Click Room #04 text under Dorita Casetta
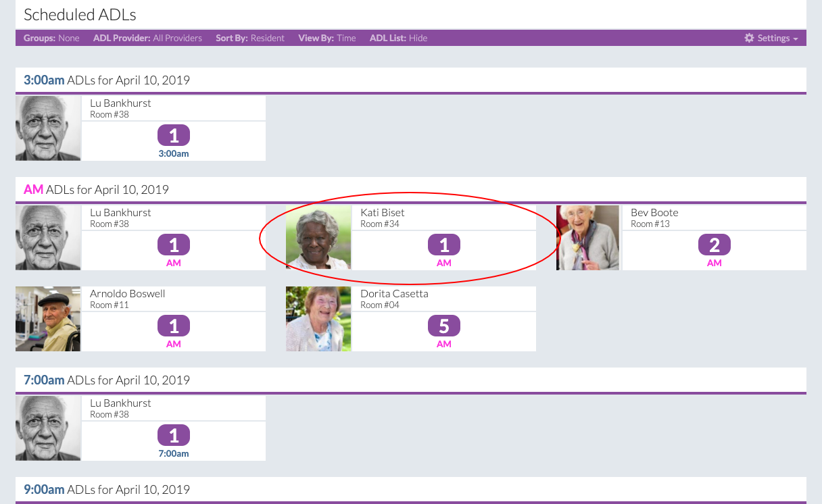 (x=380, y=305)
